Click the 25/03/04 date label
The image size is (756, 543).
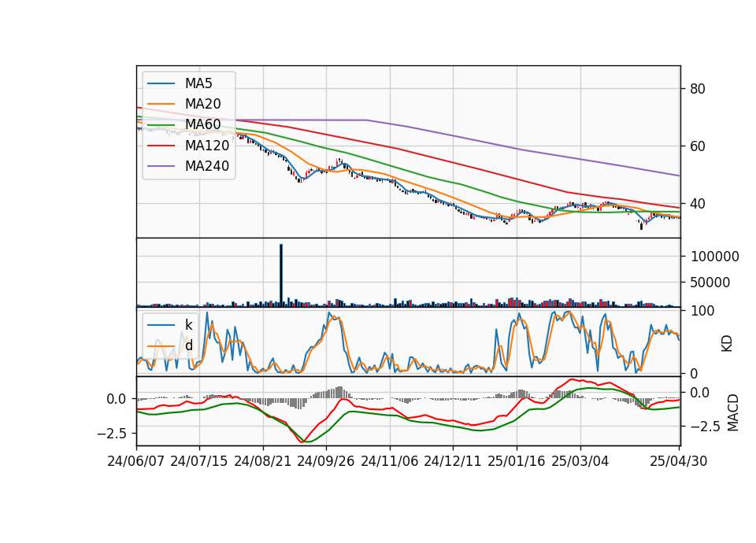click(580, 462)
